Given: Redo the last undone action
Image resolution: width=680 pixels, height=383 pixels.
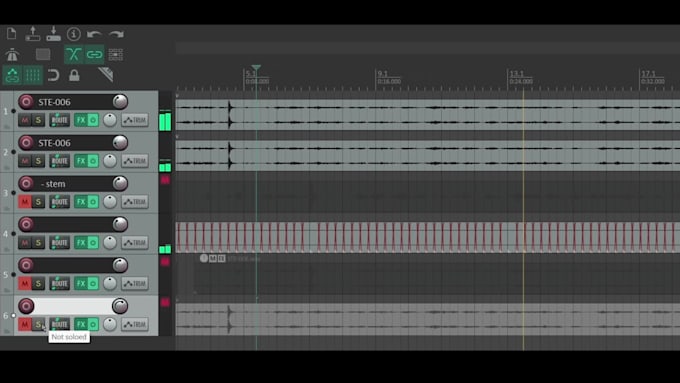Looking at the screenshot, I should point(116,34).
